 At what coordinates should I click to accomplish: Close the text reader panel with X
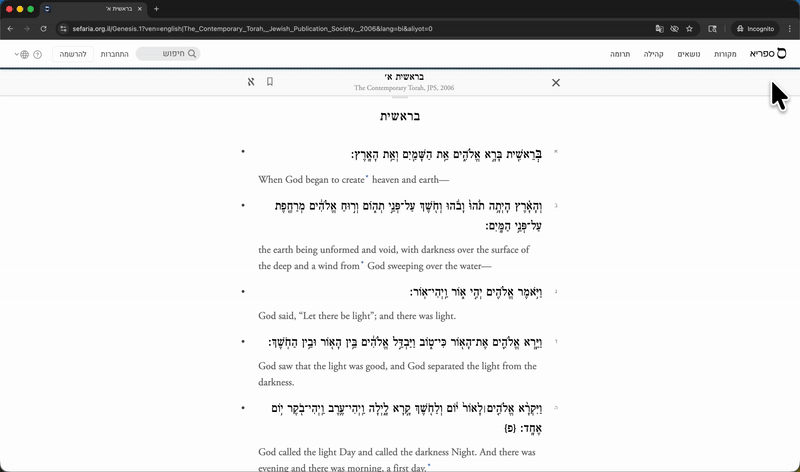pos(556,82)
